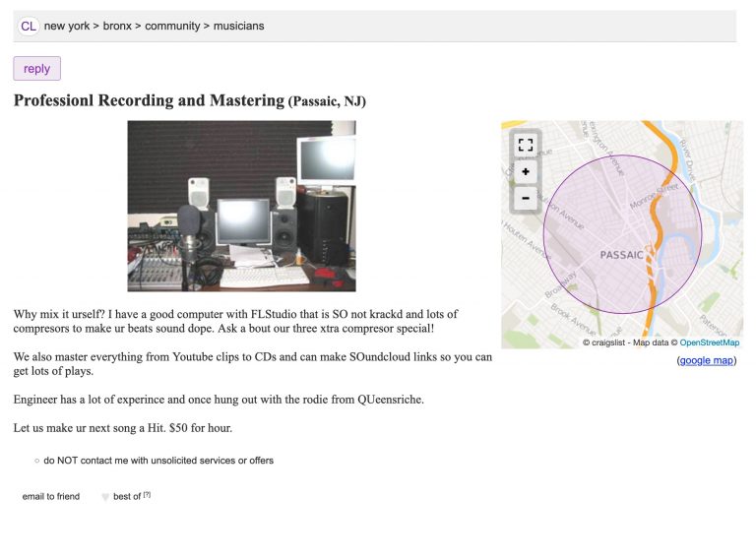Open the musicians category breadcrumb
Screen dimensions: 756x560
tap(238, 26)
